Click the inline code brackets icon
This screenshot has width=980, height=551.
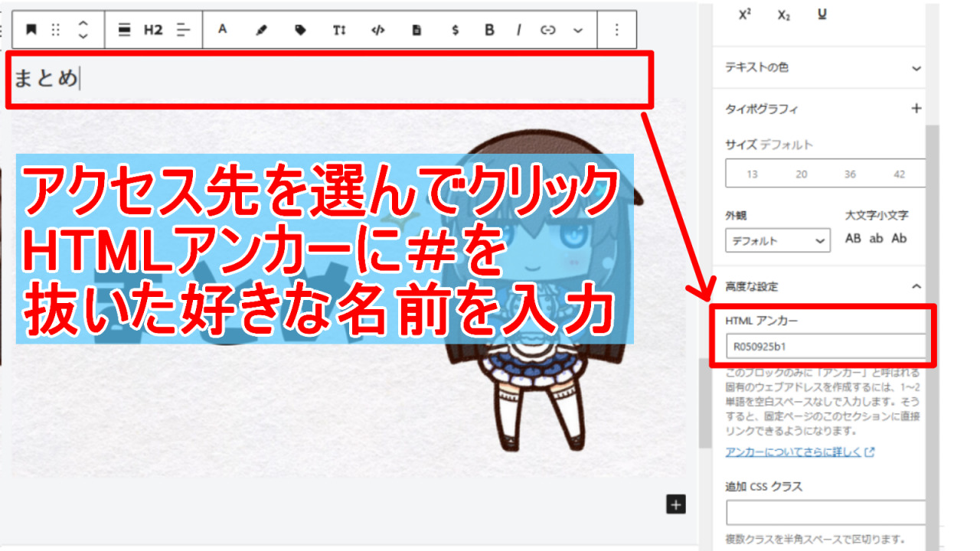coord(377,30)
